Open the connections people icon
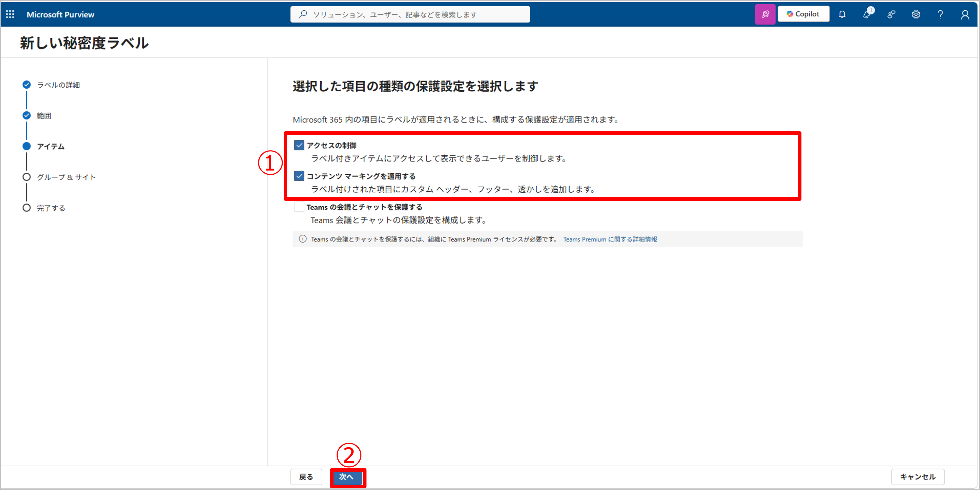 click(891, 14)
